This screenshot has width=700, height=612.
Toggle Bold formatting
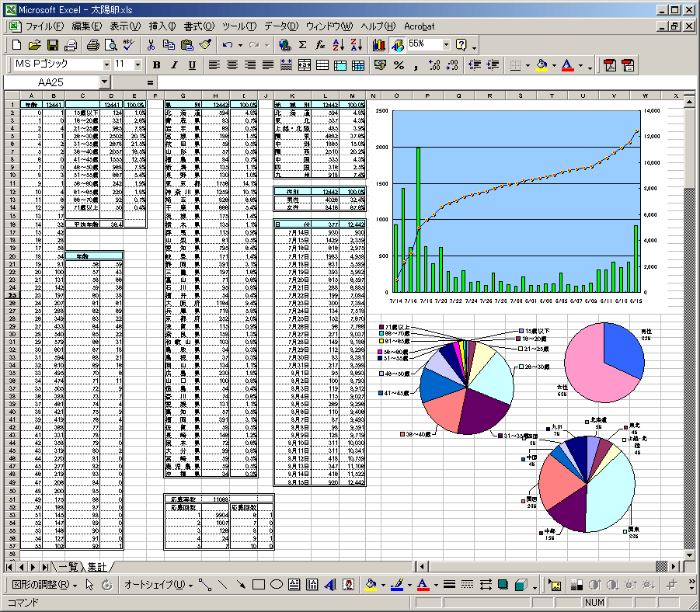[157, 65]
